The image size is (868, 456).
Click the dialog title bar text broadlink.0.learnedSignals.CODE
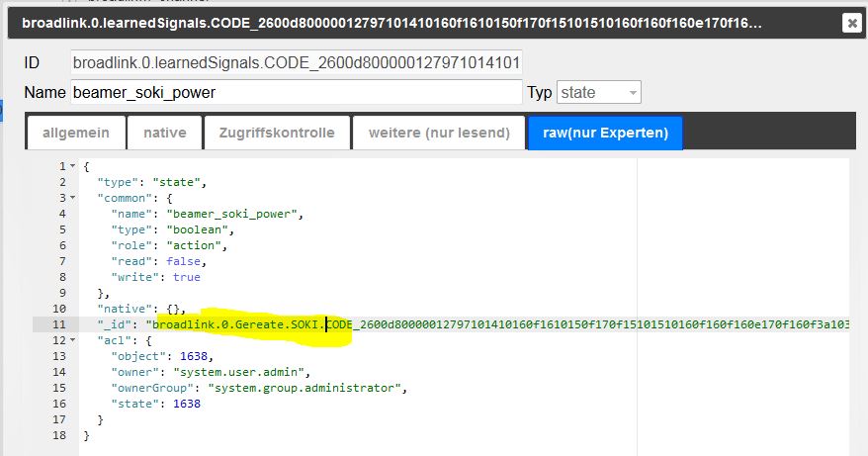pos(391,24)
